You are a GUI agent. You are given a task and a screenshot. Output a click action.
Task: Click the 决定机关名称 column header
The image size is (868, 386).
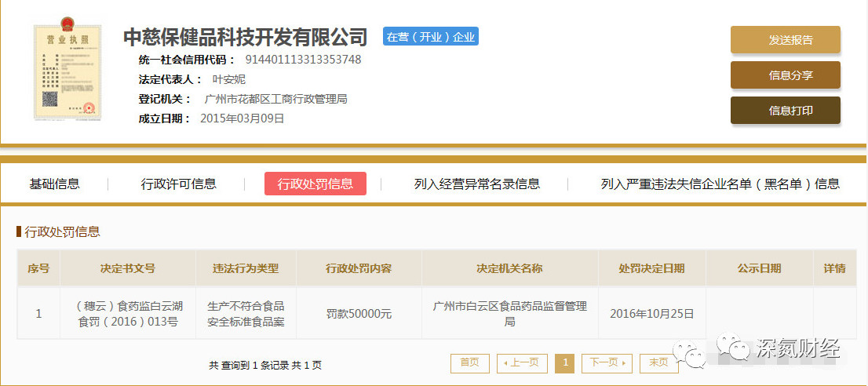pos(510,268)
